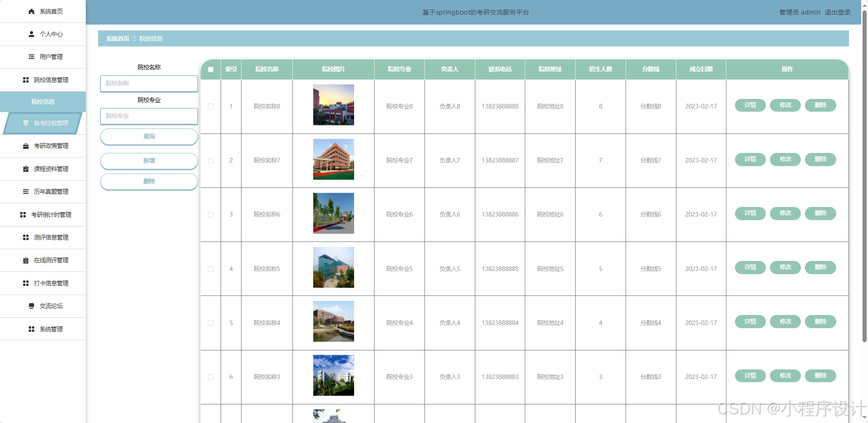The width and height of the screenshot is (868, 423).
Task: Click 详情 for 院校名称6 row
Action: (x=750, y=213)
